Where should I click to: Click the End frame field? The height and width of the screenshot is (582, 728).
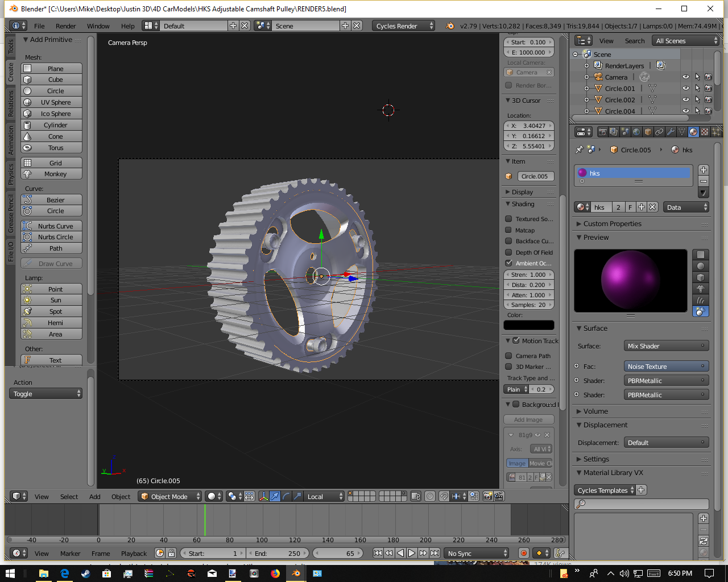(x=279, y=553)
